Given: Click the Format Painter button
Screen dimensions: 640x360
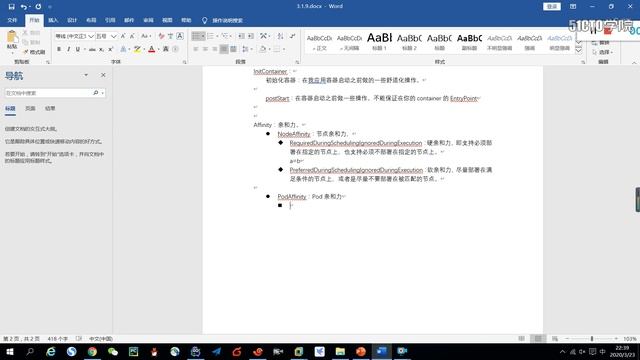Looking at the screenshot, I should (x=35, y=52).
